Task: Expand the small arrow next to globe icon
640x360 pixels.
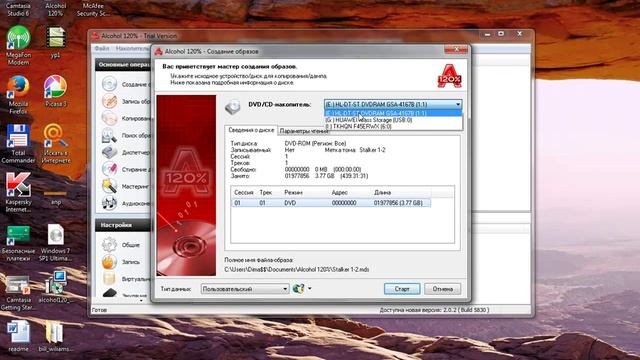Action: tap(310, 289)
